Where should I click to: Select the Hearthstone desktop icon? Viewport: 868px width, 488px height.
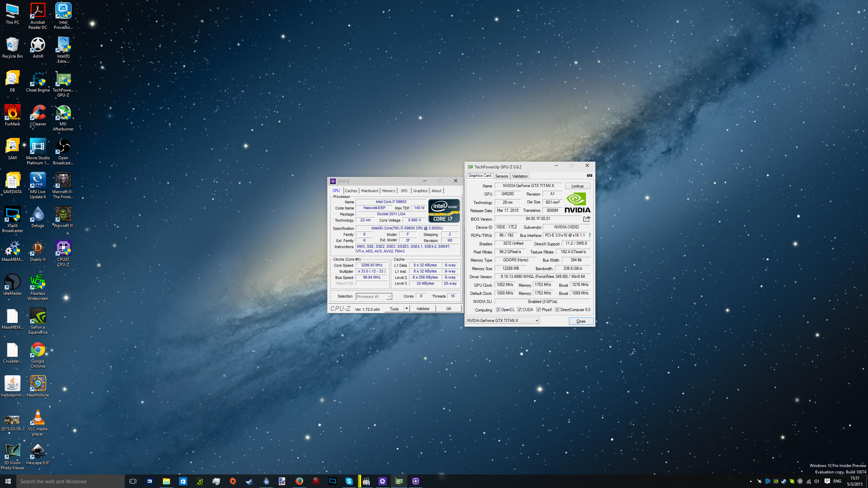pos(38,386)
